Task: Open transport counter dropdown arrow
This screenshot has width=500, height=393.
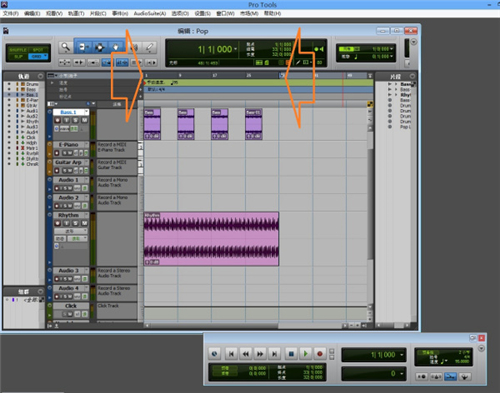Action: pos(402,355)
